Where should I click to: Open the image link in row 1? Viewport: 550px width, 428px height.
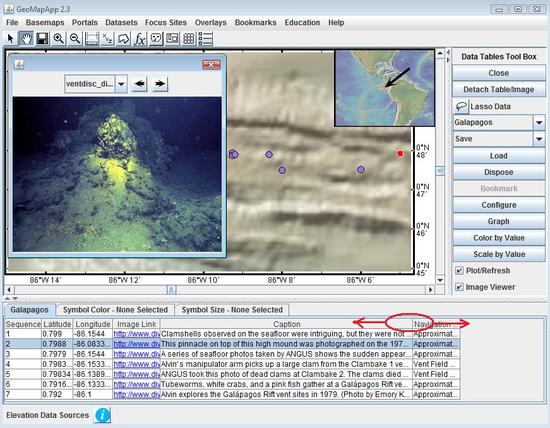[x=136, y=334]
